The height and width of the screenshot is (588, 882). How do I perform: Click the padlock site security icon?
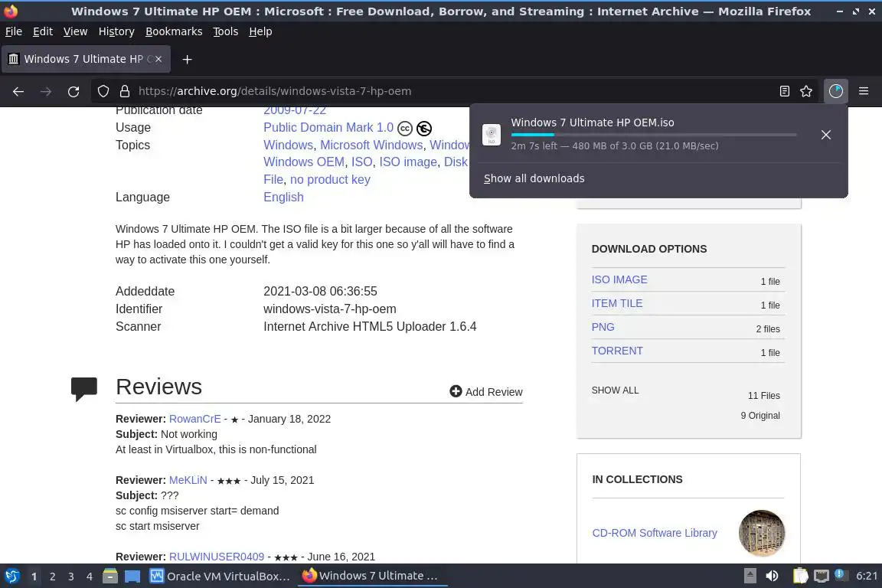point(124,91)
